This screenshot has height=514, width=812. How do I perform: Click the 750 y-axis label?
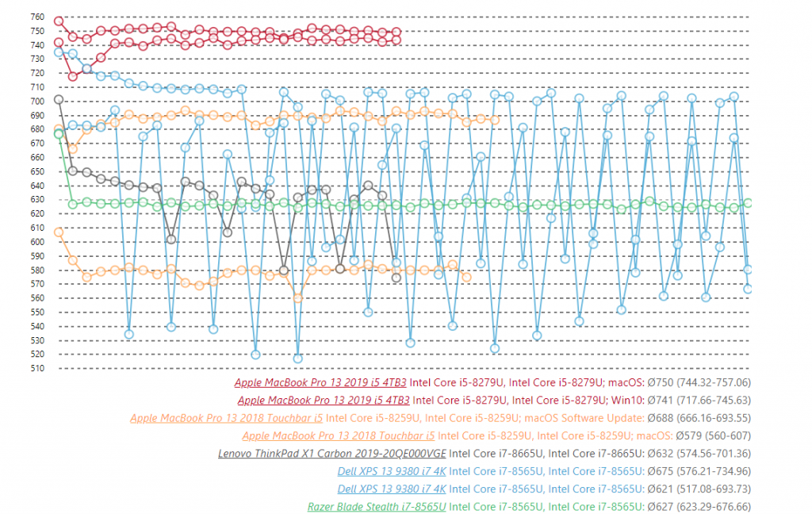coord(37,31)
